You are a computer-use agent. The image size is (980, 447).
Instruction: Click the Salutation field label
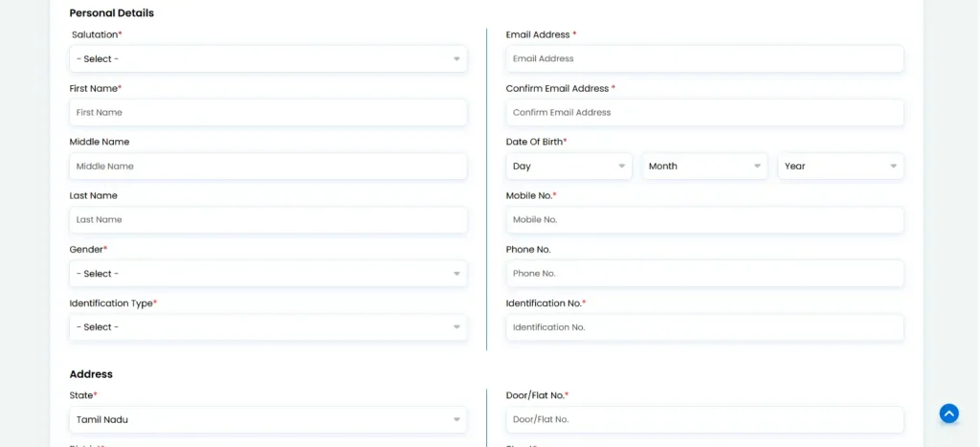[x=97, y=35]
